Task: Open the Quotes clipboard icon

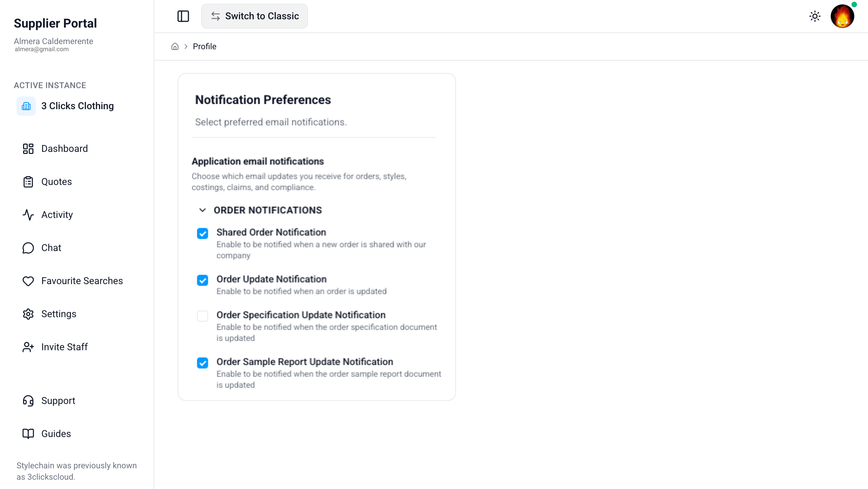Action: click(28, 182)
